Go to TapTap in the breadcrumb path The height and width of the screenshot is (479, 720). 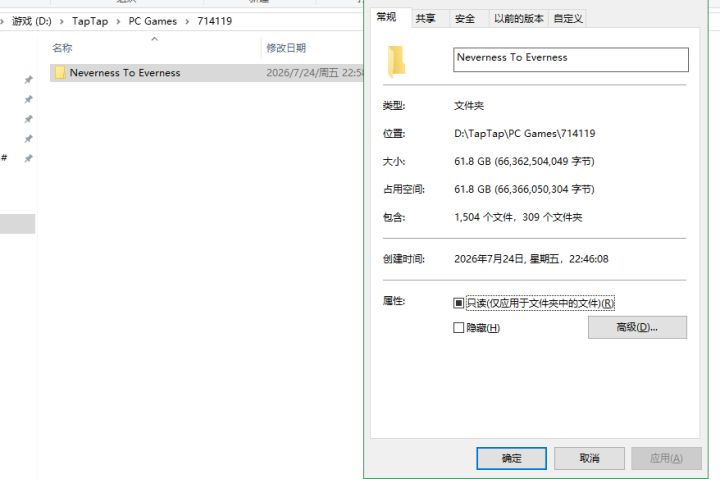(x=90, y=21)
